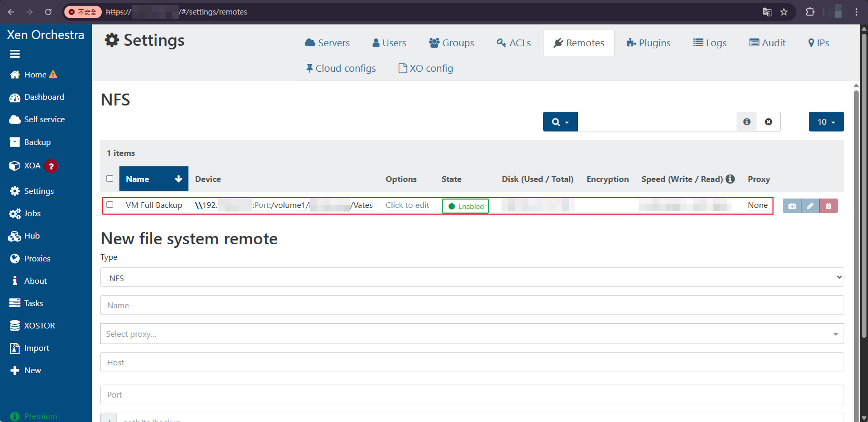
Task: Toggle the hamburger menu under Xen Orchestra
Action: (x=15, y=54)
